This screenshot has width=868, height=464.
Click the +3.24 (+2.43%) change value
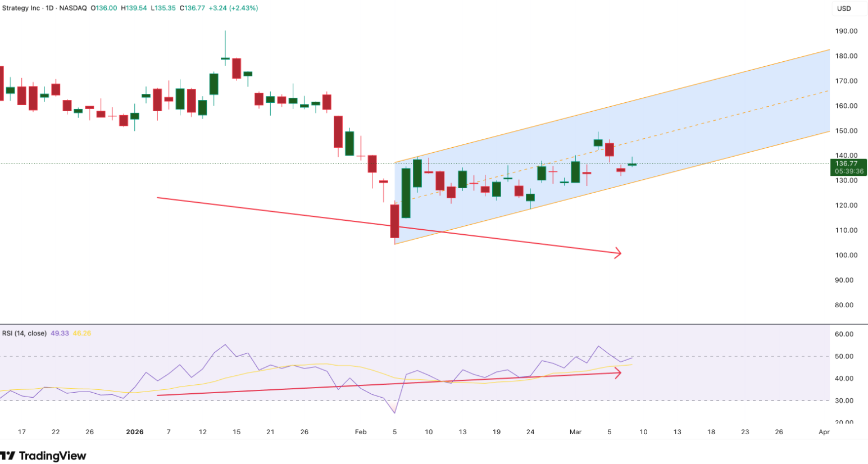(233, 8)
